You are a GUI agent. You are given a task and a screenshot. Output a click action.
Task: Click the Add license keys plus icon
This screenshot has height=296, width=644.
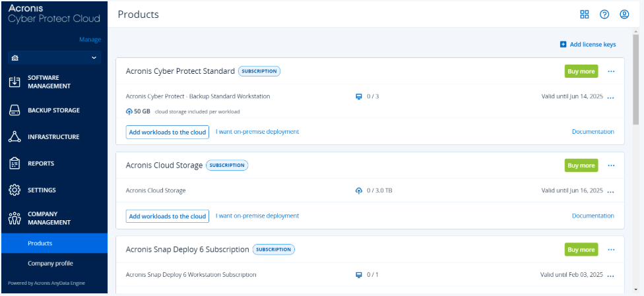click(563, 44)
